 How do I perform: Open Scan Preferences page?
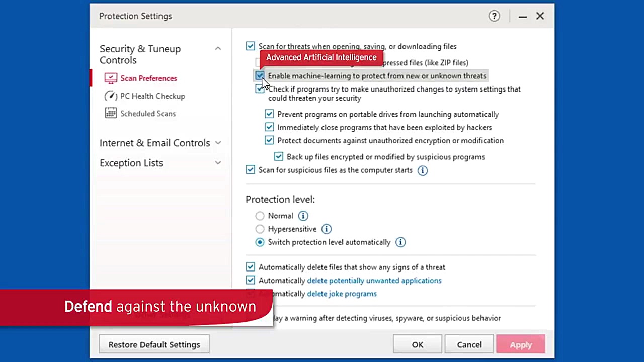tap(148, 78)
